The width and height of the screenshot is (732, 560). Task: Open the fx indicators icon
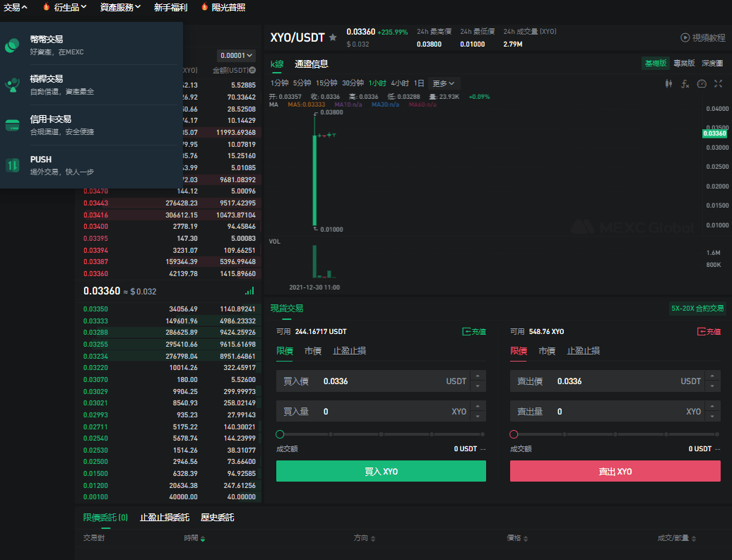[685, 83]
